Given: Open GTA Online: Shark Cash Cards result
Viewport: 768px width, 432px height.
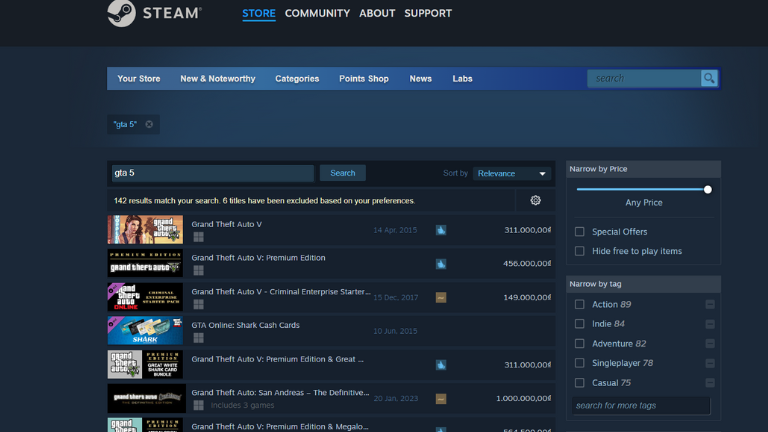Looking at the screenshot, I should (x=245, y=325).
